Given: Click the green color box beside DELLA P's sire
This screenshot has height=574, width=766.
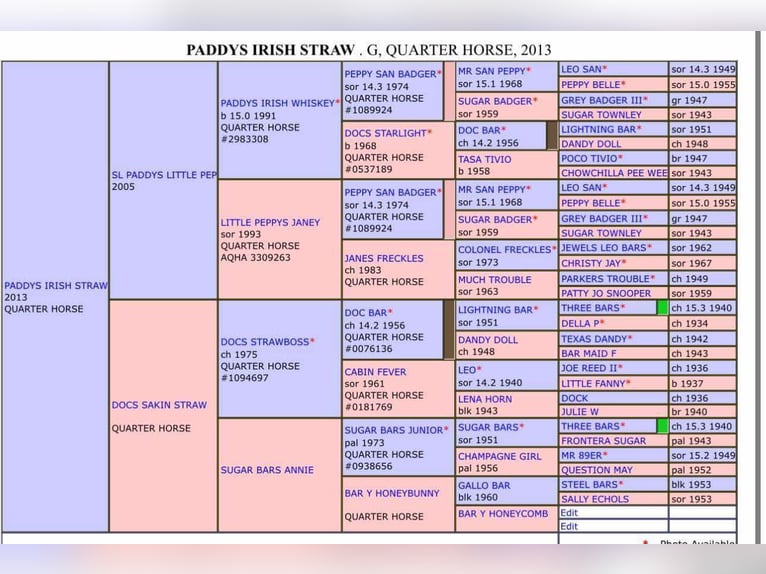Looking at the screenshot, I should 662,308.
